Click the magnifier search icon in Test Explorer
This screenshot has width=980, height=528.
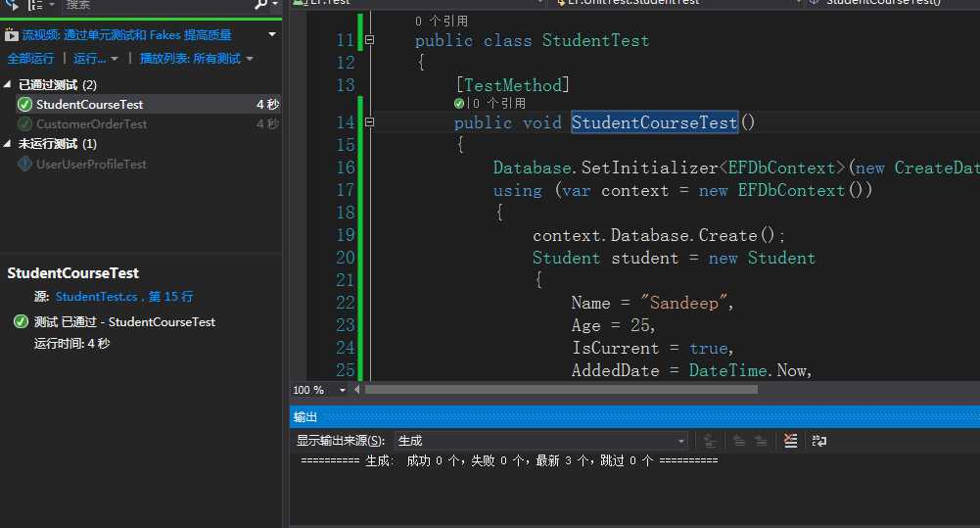[260, 4]
